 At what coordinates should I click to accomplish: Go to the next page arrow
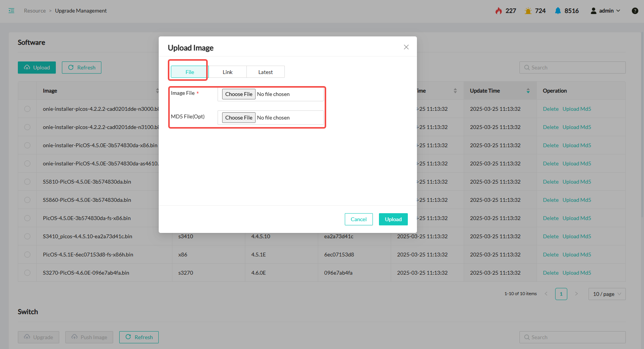576,294
